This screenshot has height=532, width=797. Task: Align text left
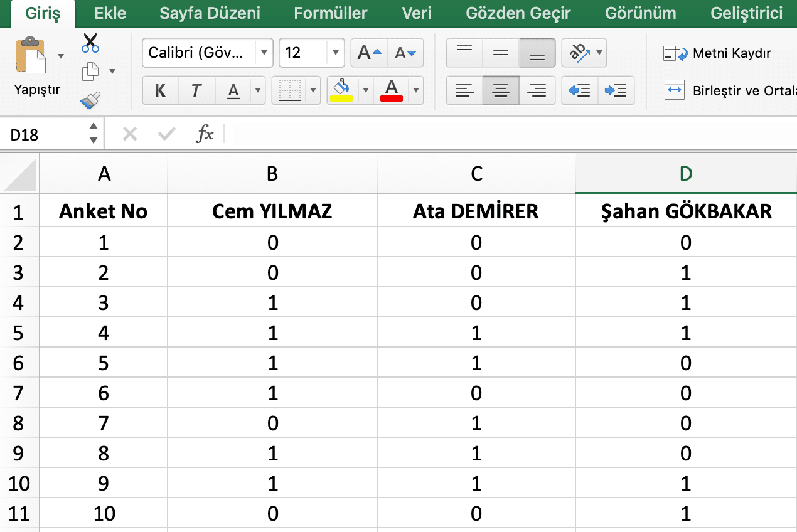[x=464, y=91]
